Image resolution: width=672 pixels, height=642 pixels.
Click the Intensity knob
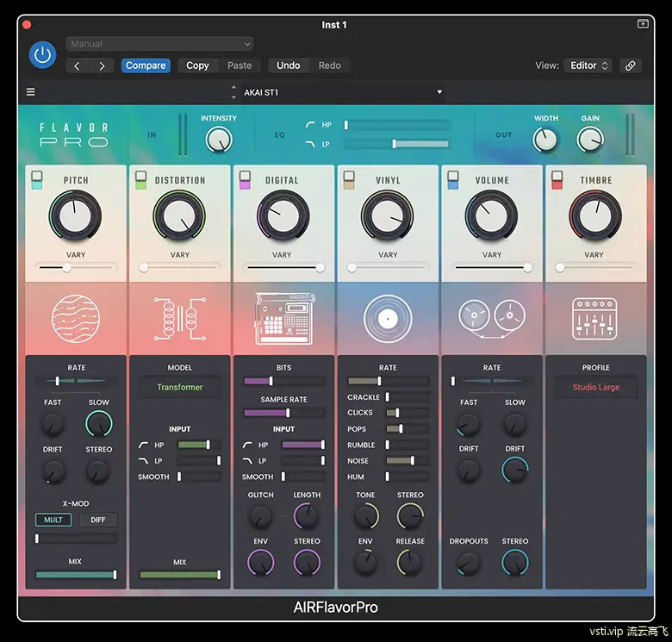coord(219,140)
